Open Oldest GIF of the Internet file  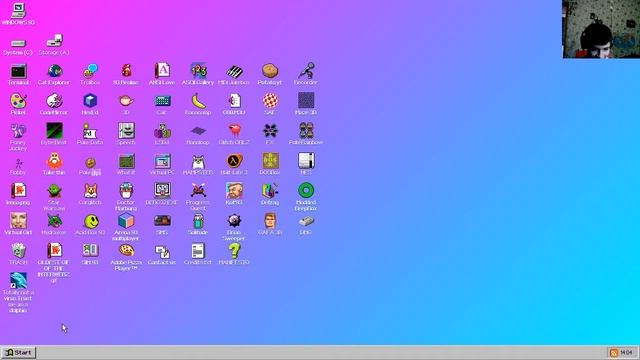click(x=54, y=251)
